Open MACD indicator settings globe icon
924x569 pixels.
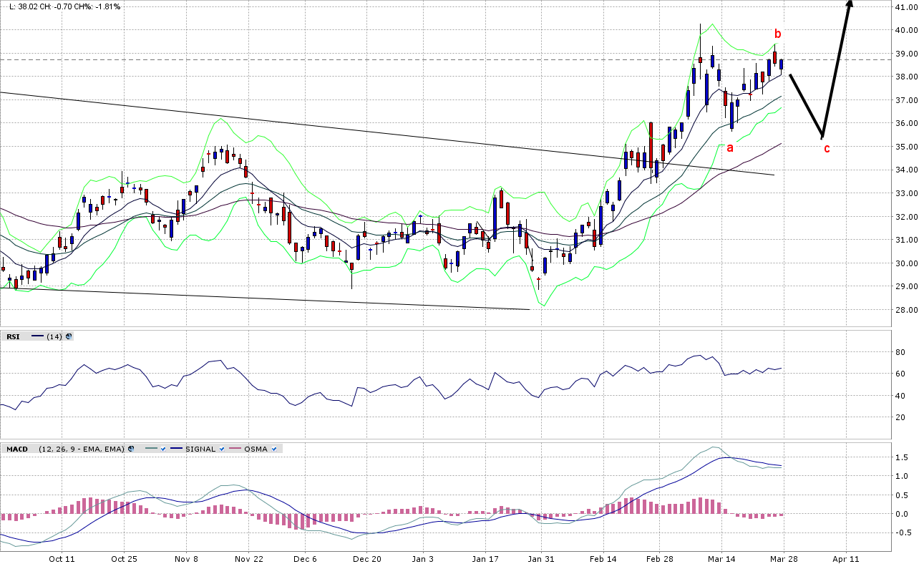[x=131, y=449]
